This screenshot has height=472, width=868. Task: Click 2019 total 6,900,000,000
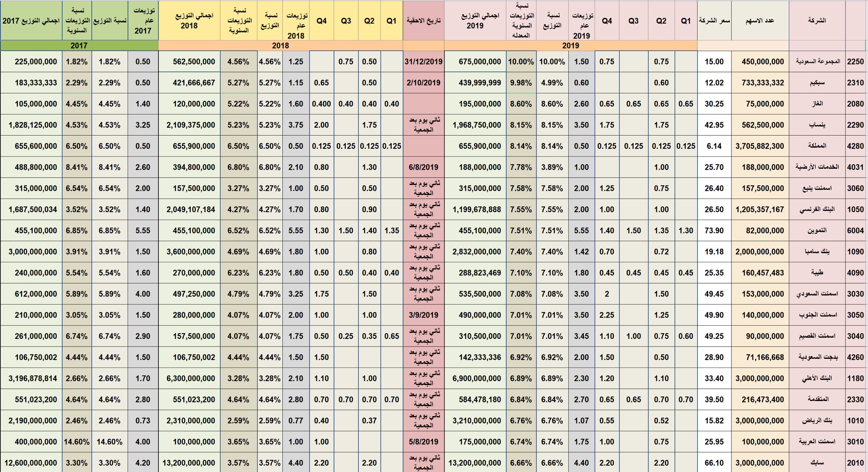coord(477,378)
